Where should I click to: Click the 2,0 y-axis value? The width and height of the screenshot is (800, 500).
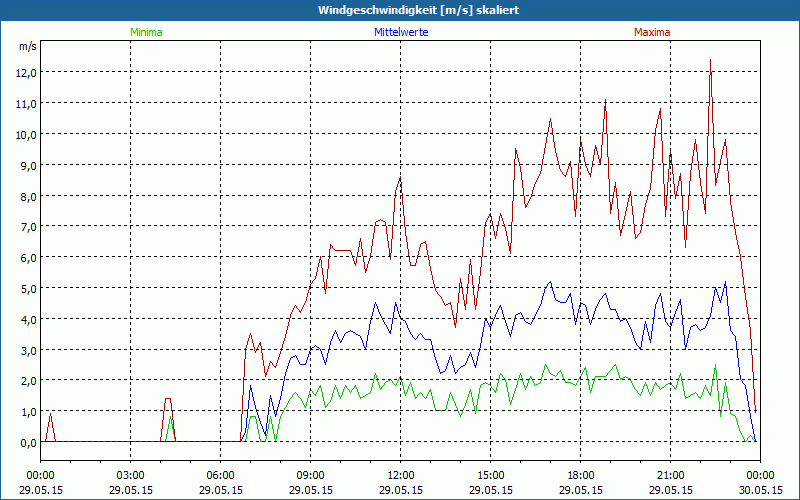click(x=30, y=381)
